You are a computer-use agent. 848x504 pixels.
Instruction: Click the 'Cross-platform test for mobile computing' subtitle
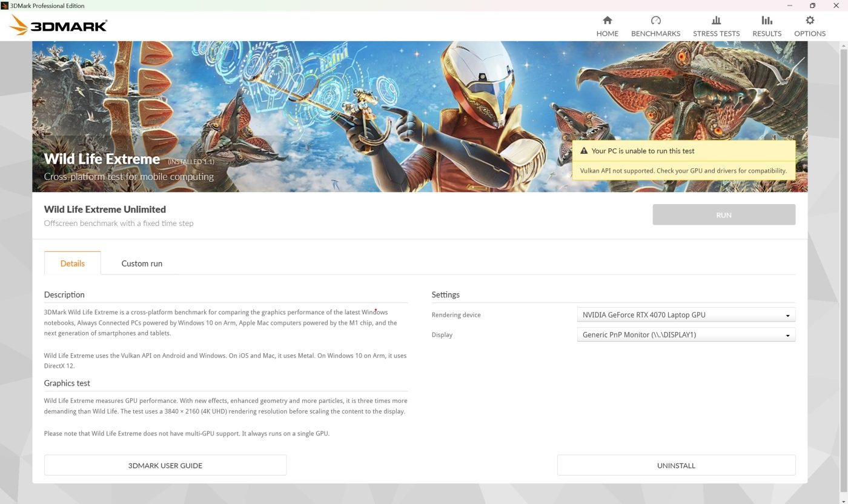click(128, 176)
